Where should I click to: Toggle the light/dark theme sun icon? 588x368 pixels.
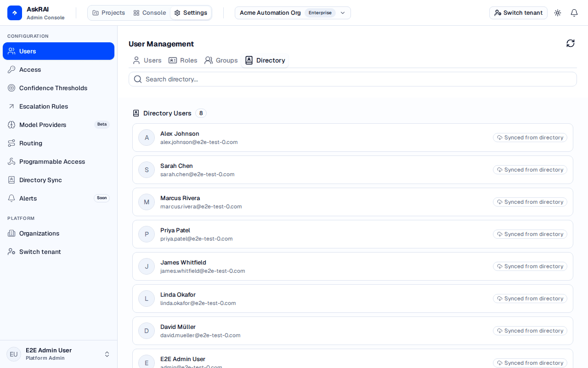tap(558, 13)
